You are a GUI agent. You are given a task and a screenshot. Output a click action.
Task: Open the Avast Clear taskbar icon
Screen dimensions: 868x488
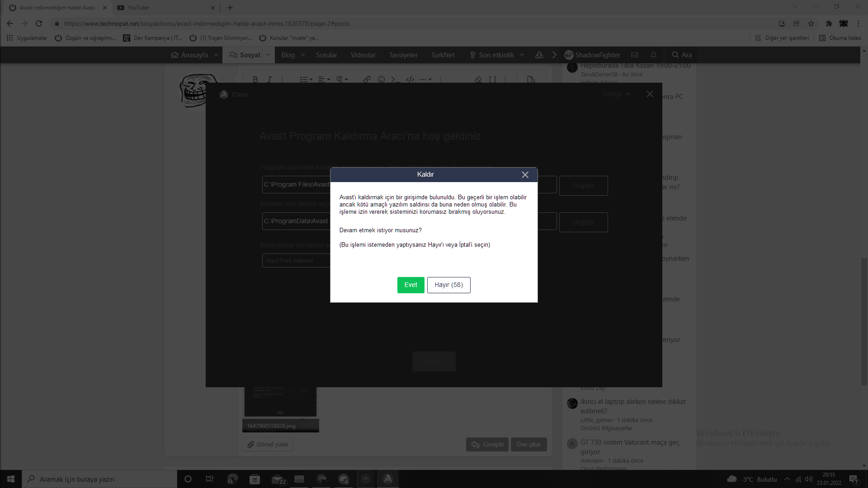pyautogui.click(x=387, y=479)
